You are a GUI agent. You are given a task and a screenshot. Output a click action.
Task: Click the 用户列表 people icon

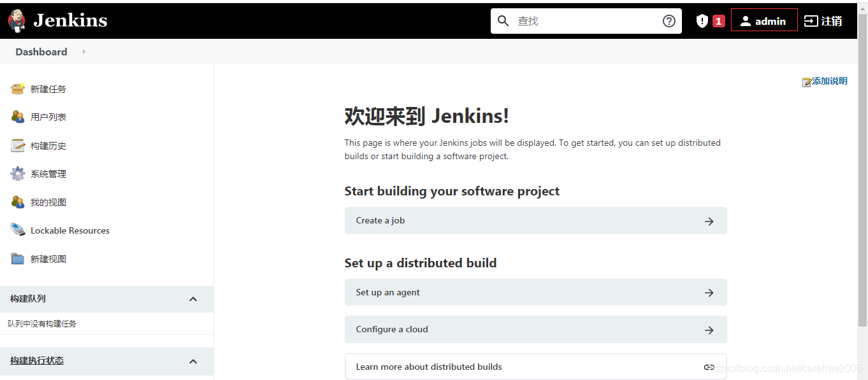(x=18, y=116)
